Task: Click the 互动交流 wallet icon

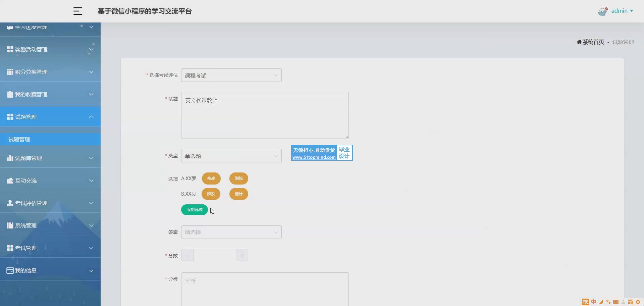Action: coord(10,181)
